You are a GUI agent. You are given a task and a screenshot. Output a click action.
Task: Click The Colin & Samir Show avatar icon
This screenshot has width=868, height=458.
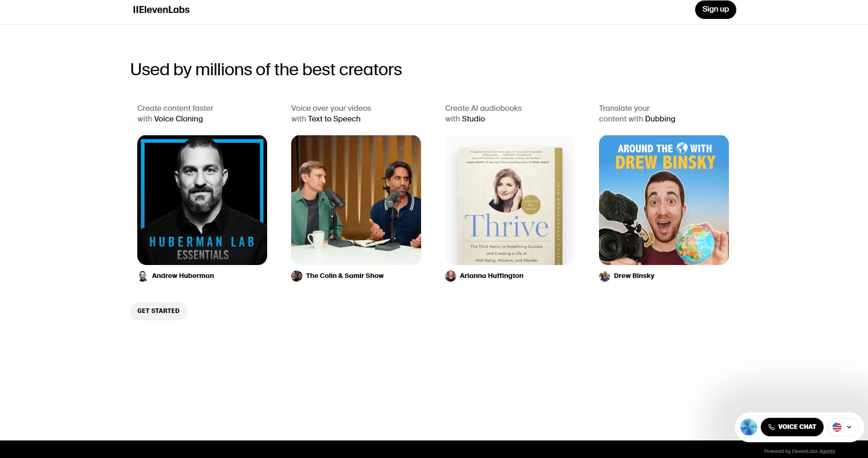297,276
